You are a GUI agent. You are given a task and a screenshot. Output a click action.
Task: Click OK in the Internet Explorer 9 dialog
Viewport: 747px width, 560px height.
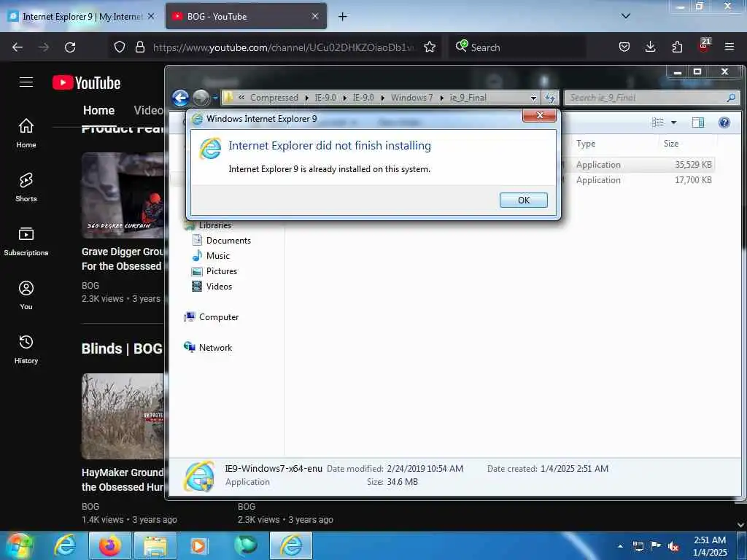(524, 200)
